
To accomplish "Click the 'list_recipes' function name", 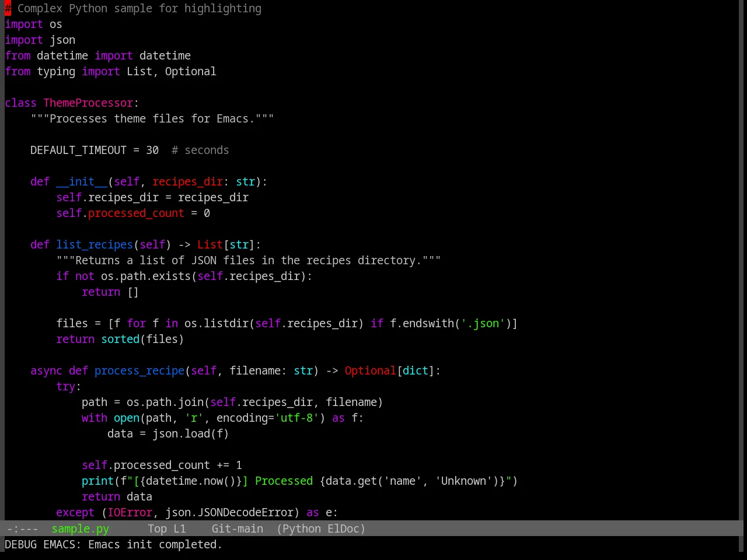I will 95,244.
